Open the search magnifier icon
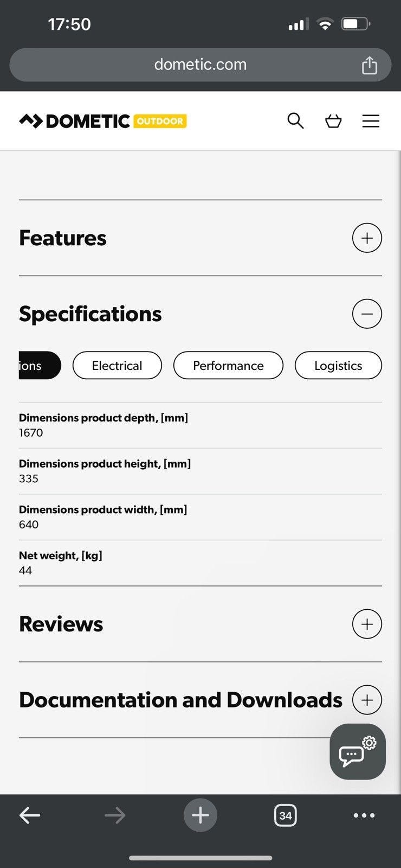This screenshot has height=868, width=401. pyautogui.click(x=295, y=120)
